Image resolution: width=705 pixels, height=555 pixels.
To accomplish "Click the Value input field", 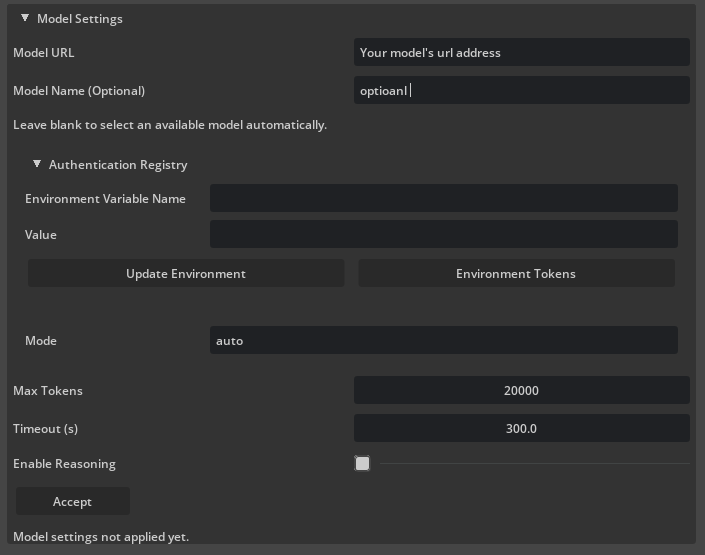I will click(x=444, y=234).
